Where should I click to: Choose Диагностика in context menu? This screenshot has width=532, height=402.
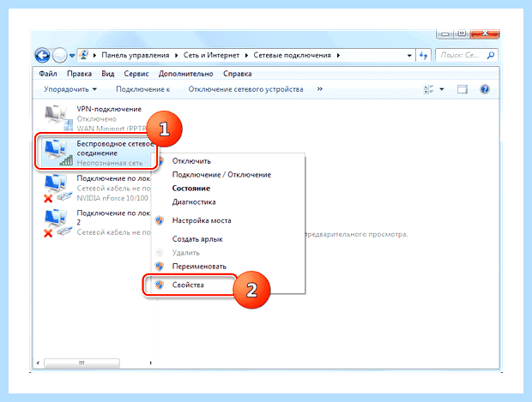[194, 202]
